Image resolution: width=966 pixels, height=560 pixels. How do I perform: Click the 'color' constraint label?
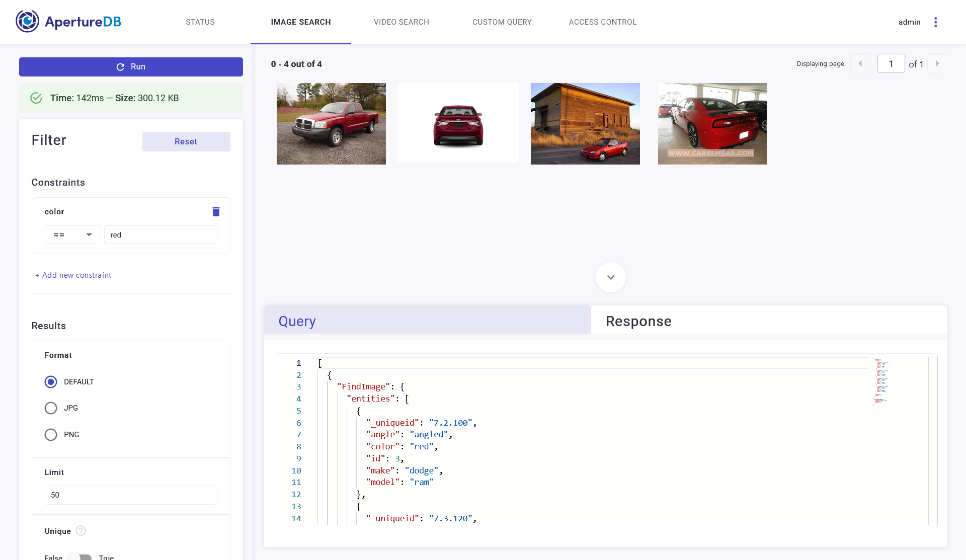(54, 212)
